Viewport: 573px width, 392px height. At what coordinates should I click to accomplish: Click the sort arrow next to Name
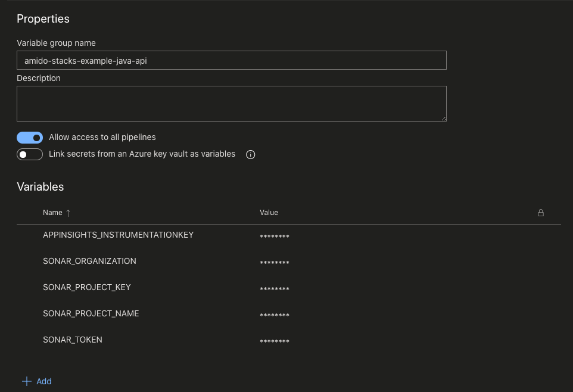tap(68, 213)
